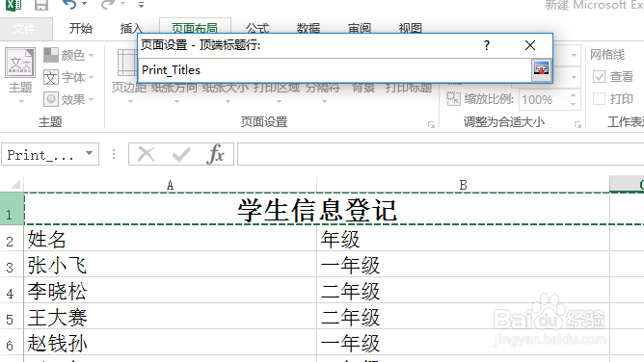Click the 背景 (Background) button
Screen dimensions: 644x362
point(363,88)
